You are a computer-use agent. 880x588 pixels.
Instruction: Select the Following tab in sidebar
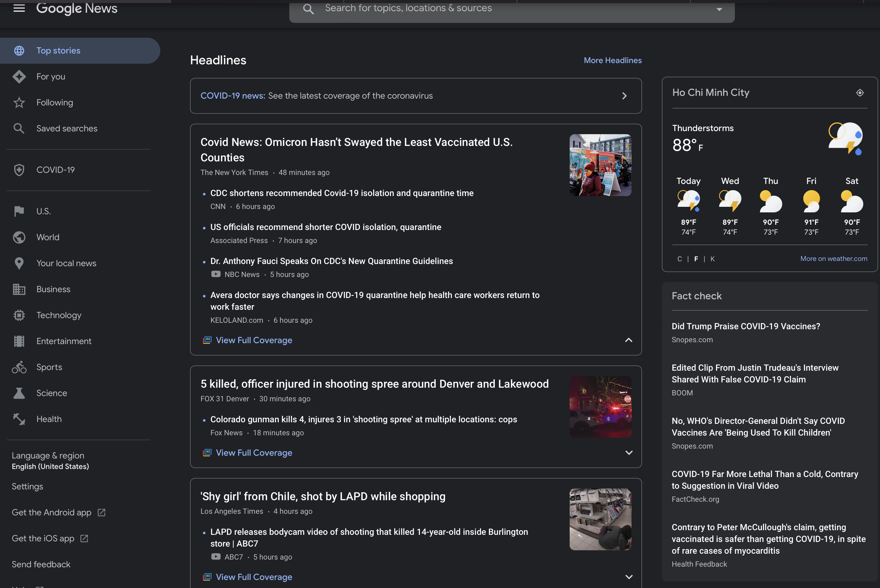(x=54, y=102)
